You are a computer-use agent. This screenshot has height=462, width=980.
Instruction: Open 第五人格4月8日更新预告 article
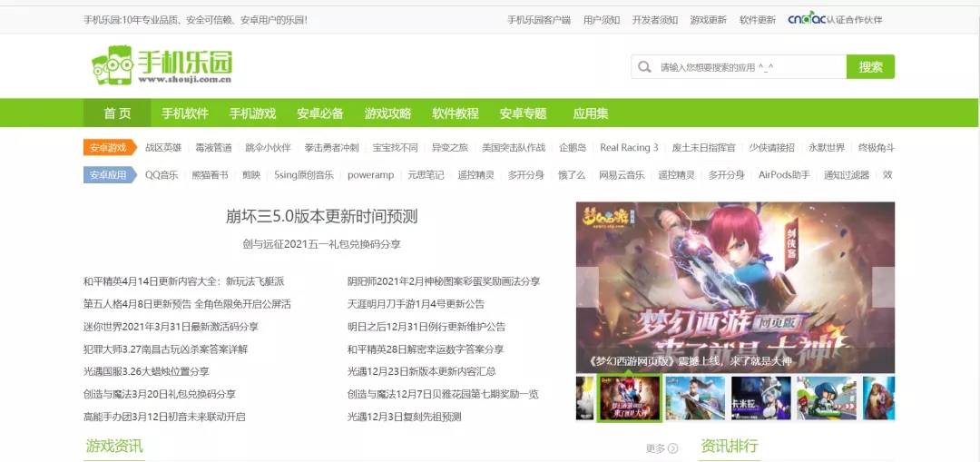point(187,304)
